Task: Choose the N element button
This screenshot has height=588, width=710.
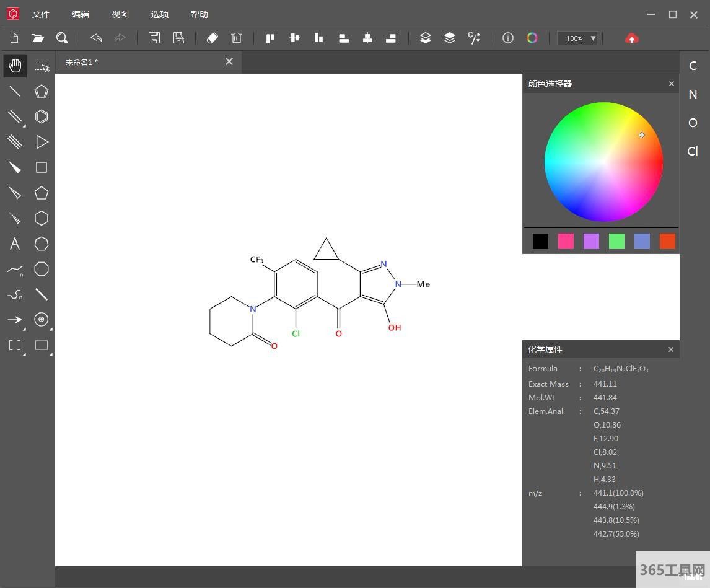Action: [693, 94]
